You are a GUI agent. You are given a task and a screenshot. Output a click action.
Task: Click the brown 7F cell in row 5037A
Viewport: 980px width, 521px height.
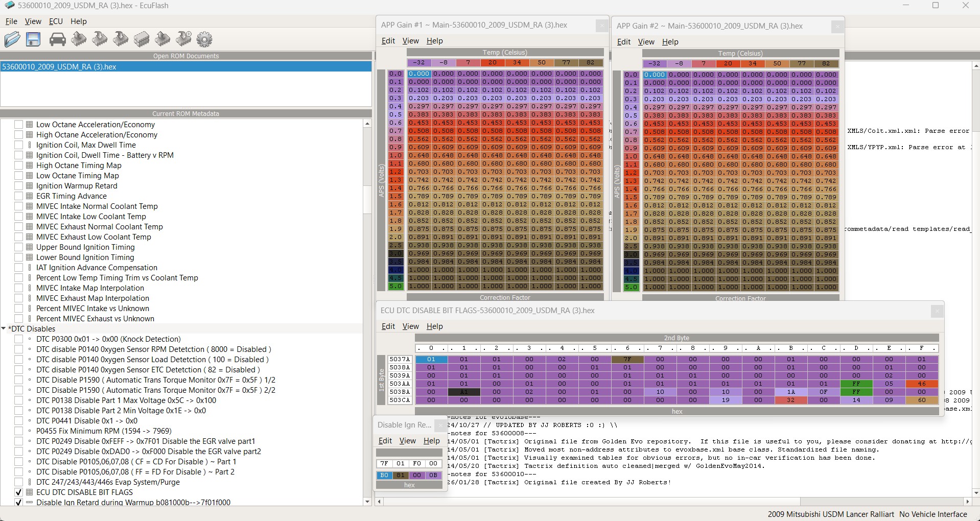(x=627, y=359)
